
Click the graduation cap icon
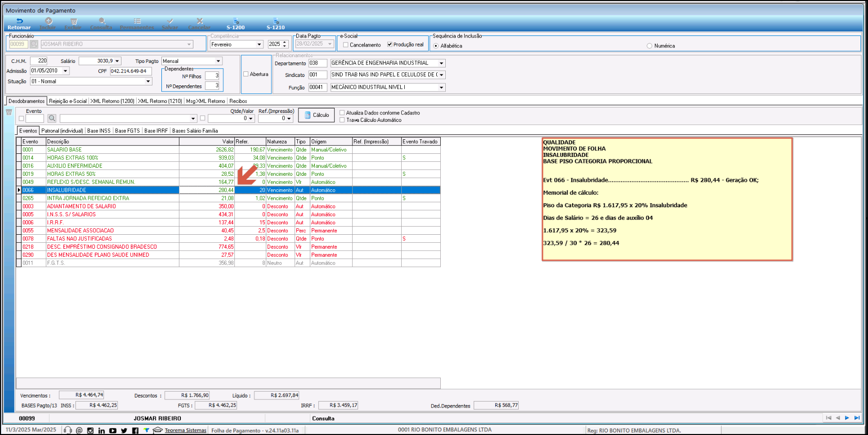click(158, 430)
